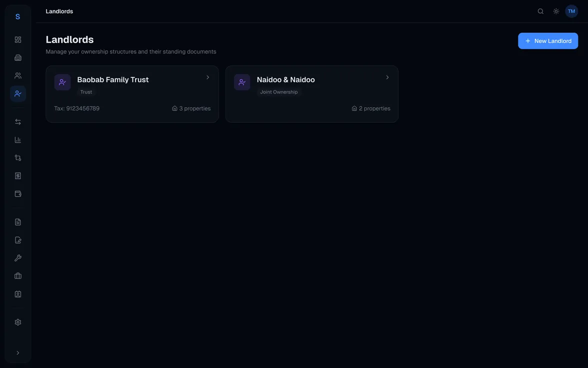The height and width of the screenshot is (368, 588).
Task: Click the large Landlords page heading
Action: [70, 40]
